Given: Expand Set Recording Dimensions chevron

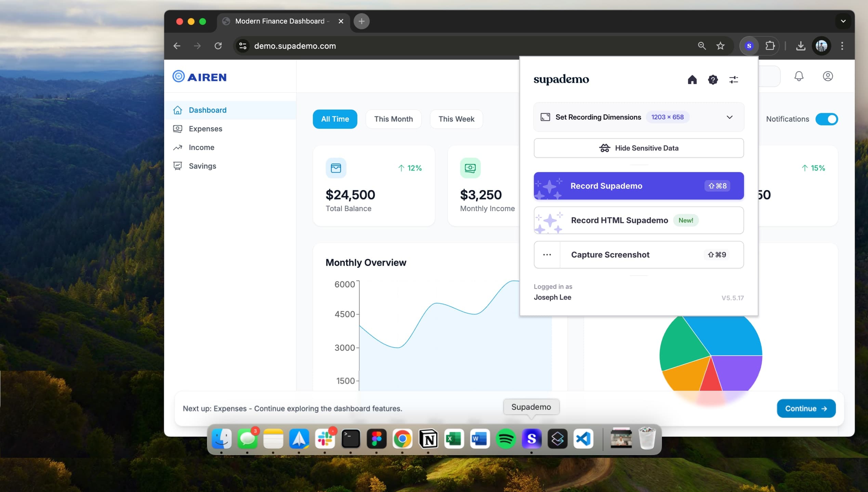Looking at the screenshot, I should [x=729, y=117].
